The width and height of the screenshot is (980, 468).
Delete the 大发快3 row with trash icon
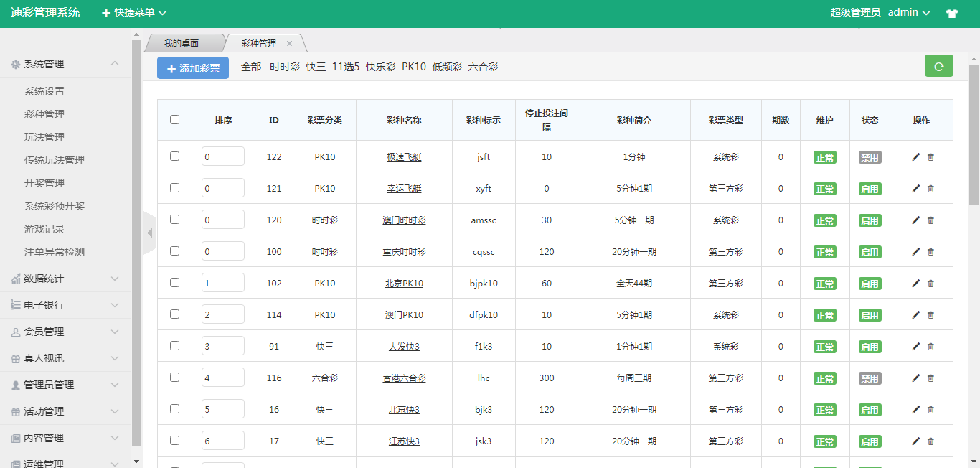931,346
